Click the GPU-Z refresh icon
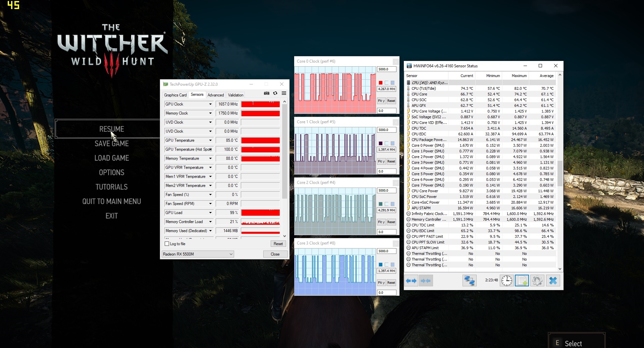This screenshot has height=348, width=644. pyautogui.click(x=275, y=93)
